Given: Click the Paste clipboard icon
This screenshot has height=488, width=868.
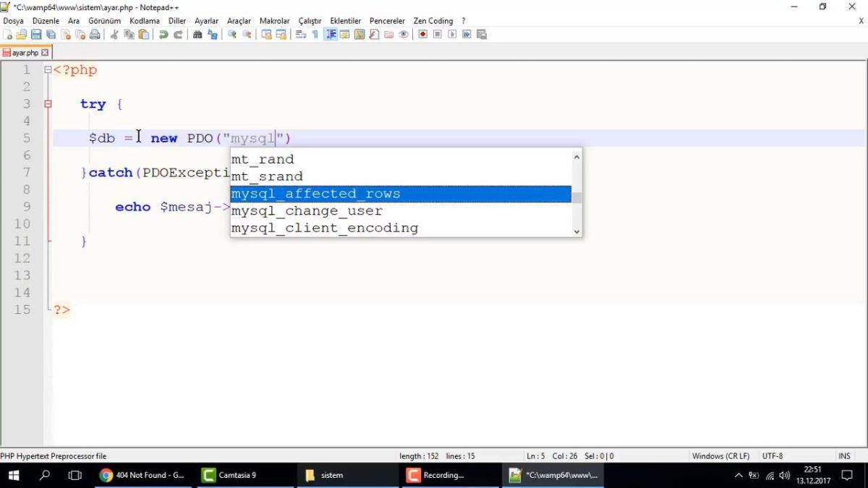Looking at the screenshot, I should point(143,34).
